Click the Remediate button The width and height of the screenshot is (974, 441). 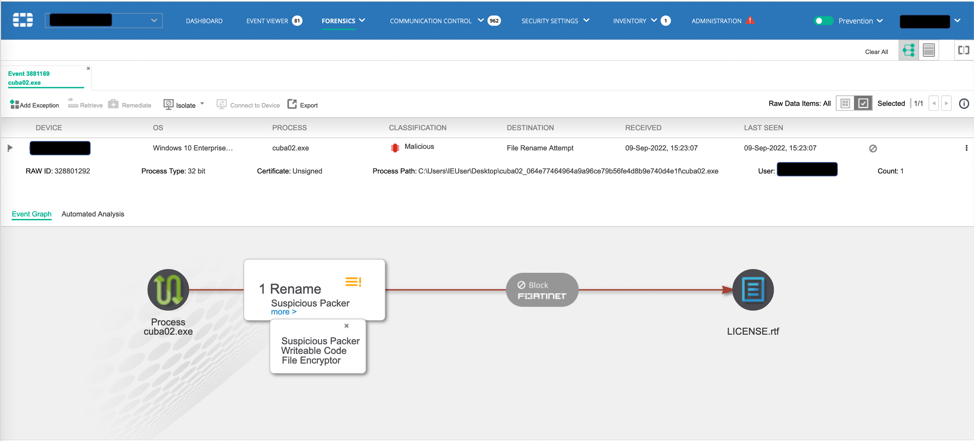coord(129,105)
